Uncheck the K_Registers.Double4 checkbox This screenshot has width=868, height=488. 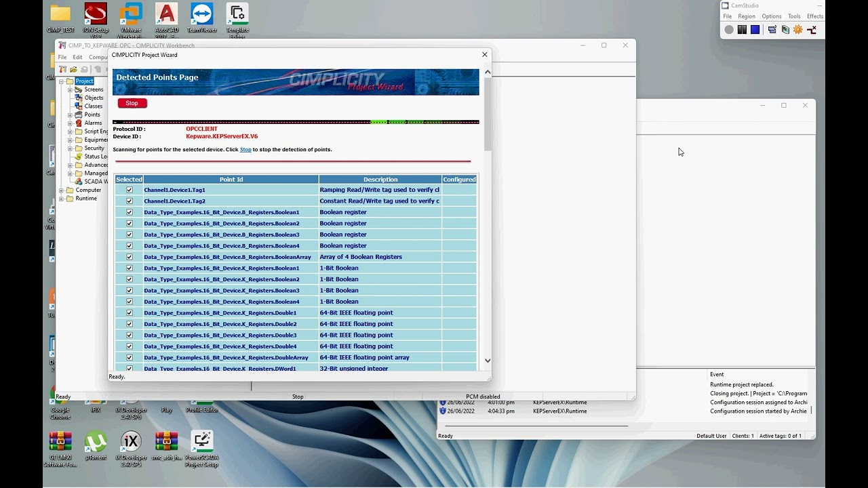click(130, 346)
